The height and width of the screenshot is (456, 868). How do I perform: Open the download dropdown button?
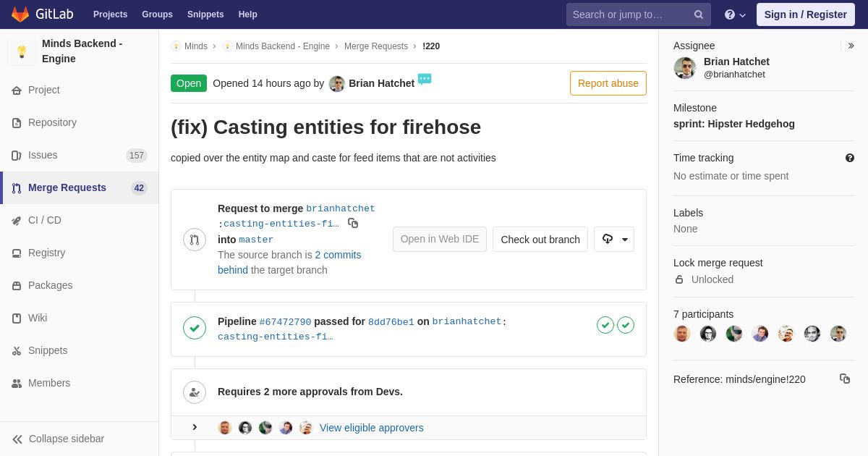(x=614, y=239)
